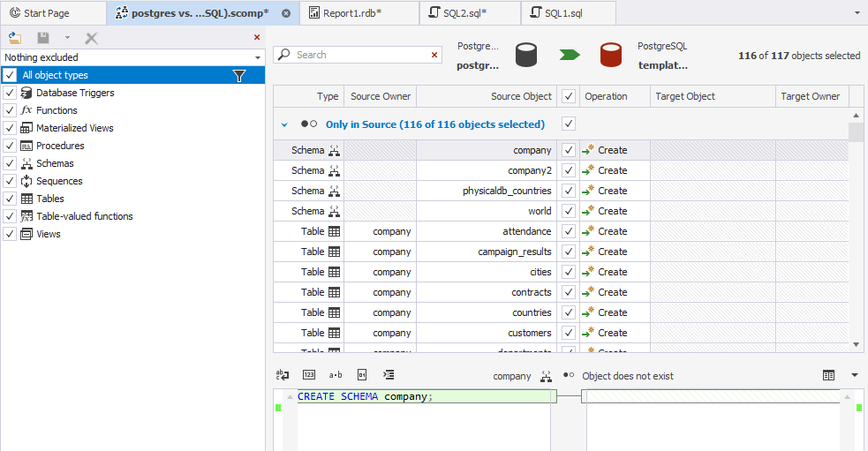
Task: Open the Report1.rdb tab
Action: coord(359,12)
